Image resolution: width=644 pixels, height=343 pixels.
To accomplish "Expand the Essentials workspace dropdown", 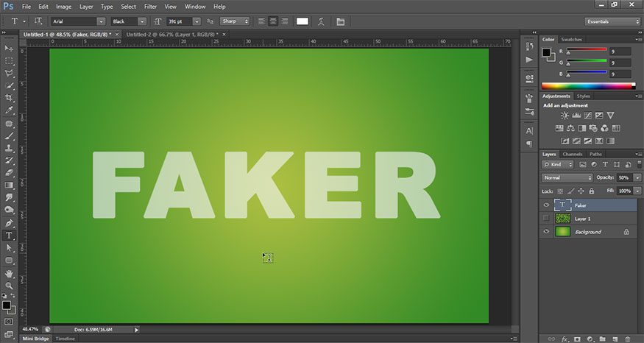I will tap(612, 21).
